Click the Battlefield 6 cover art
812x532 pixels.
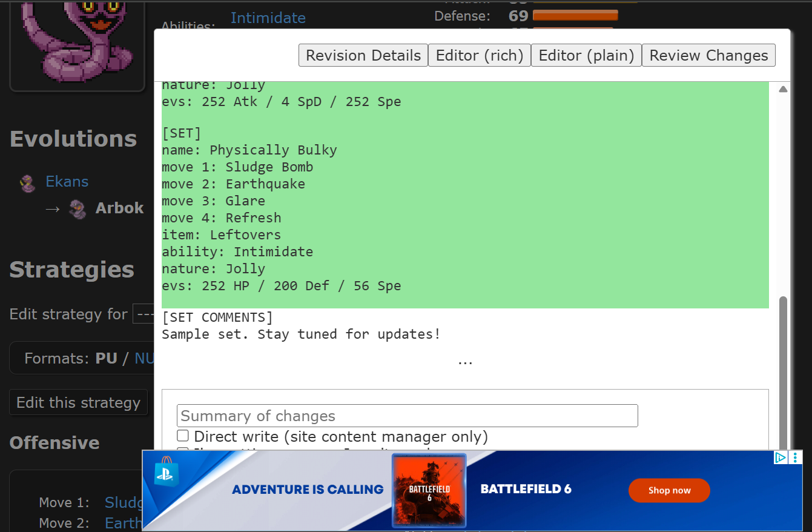pyautogui.click(x=429, y=490)
